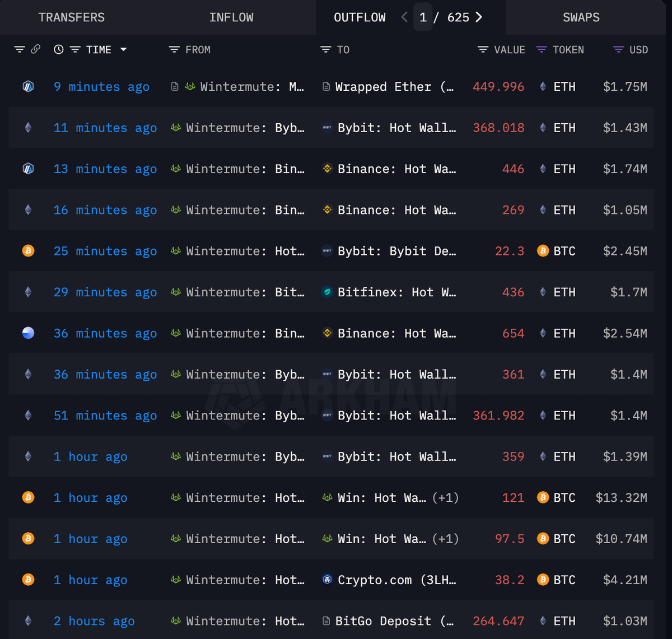The image size is (672, 639).
Task: Click BitGo Deposit recipient
Action: click(394, 621)
